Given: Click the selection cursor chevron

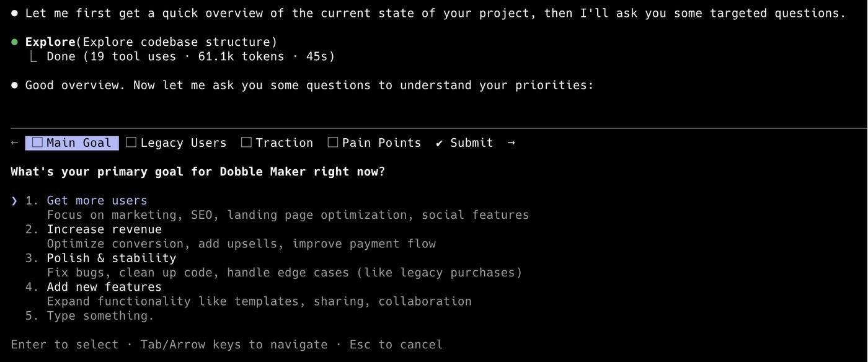Looking at the screenshot, I should click(14, 201).
